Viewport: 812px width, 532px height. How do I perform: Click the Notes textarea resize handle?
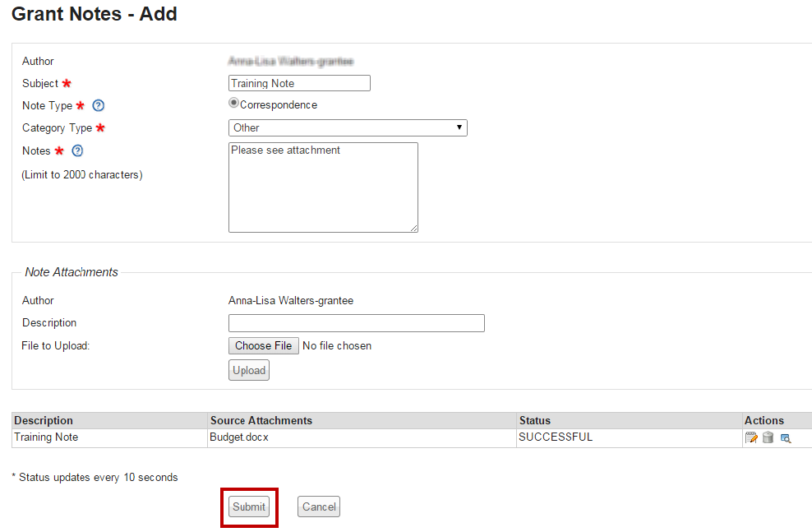point(414,229)
